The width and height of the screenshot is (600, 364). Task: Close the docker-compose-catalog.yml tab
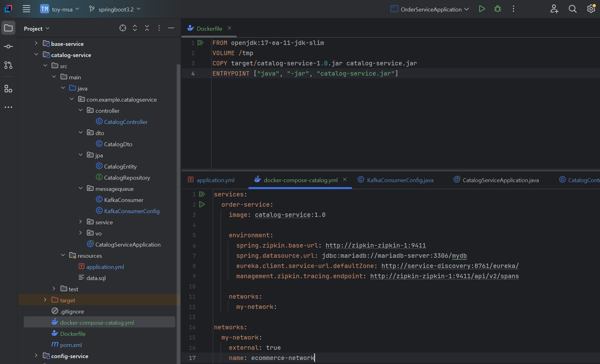coord(345,180)
